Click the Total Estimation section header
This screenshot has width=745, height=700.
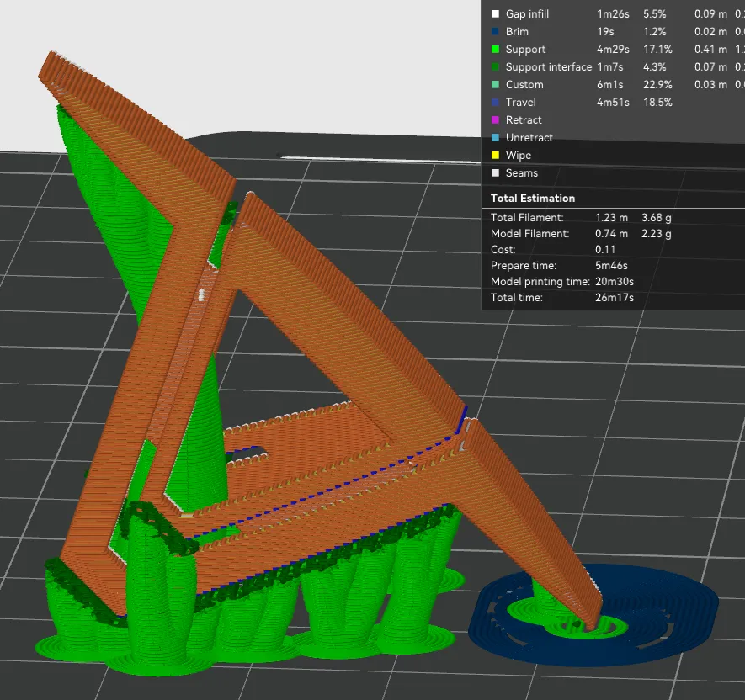click(533, 199)
